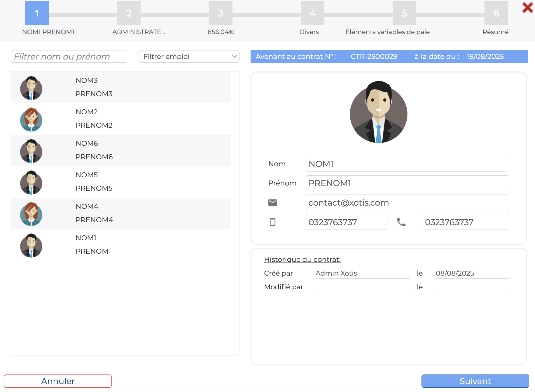Screen dimensions: 535x392
Task: Click the large employee profile picture
Action: pos(379,112)
